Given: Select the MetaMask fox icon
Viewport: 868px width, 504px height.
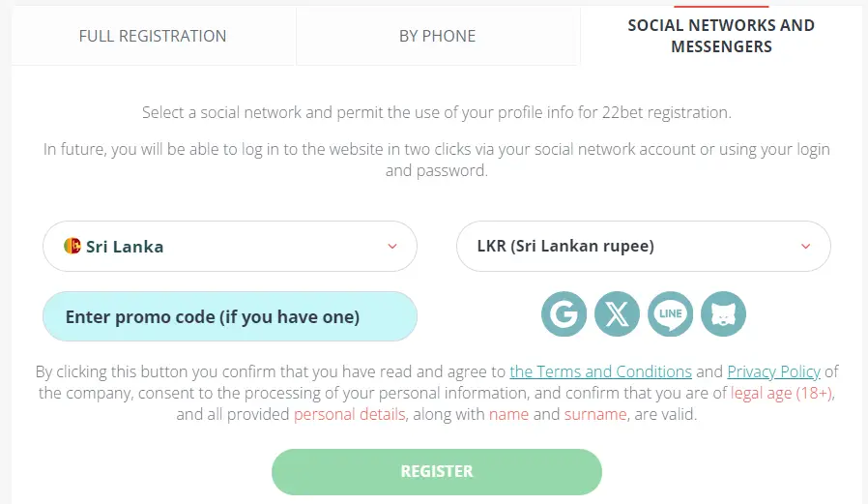Looking at the screenshot, I should pos(724,314).
